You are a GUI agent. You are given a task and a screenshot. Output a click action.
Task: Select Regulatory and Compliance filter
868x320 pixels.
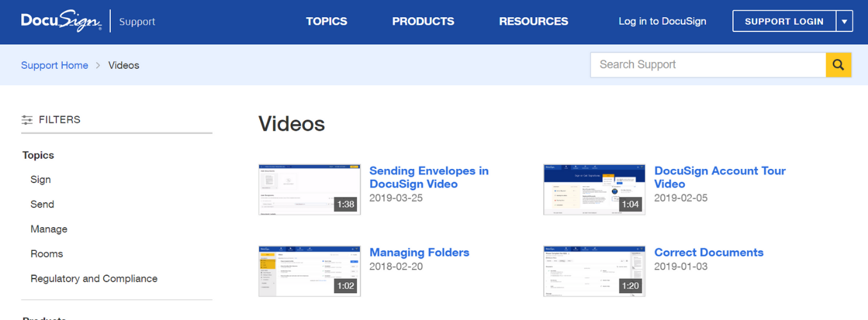(94, 278)
